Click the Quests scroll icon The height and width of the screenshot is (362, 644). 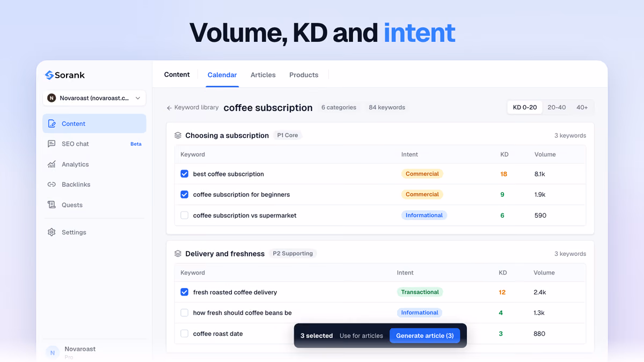coord(52,205)
